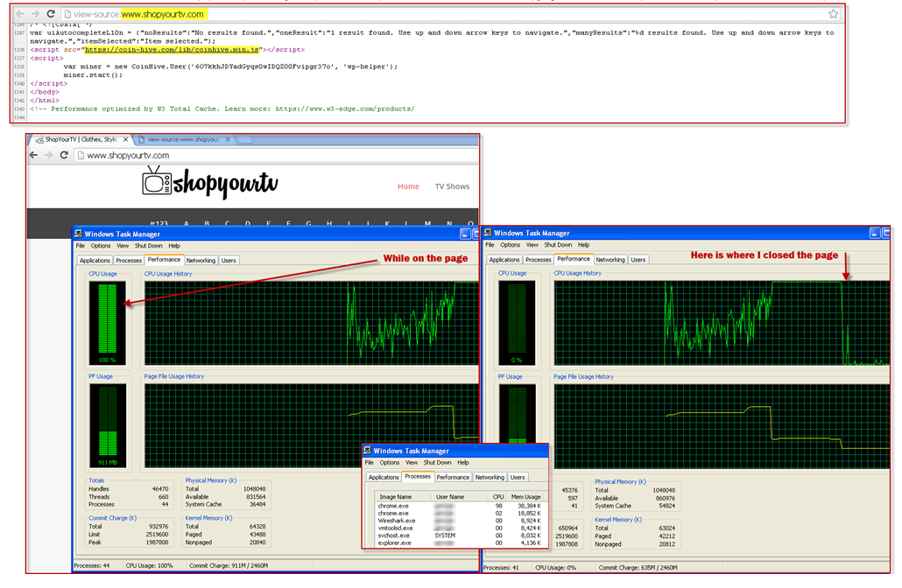Sort processes by Mem Usage column
The height and width of the screenshot is (588, 902).
tap(525, 497)
